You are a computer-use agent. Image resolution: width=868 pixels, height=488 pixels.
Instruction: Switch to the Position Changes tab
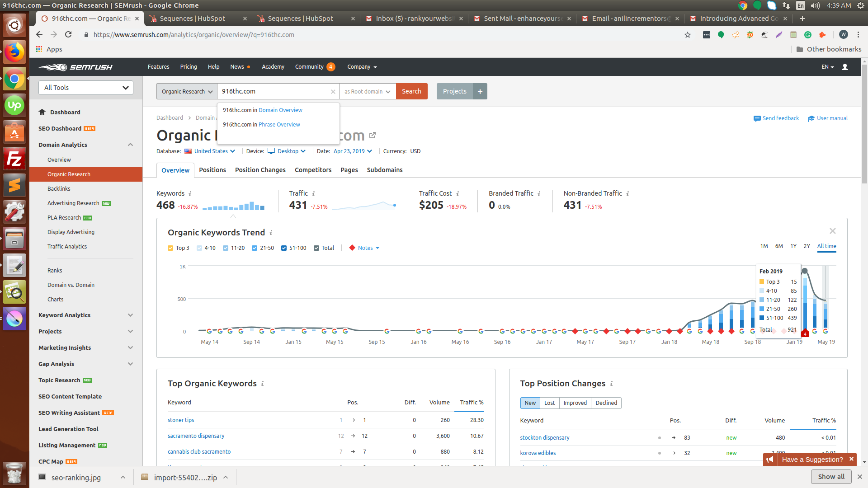click(x=260, y=170)
